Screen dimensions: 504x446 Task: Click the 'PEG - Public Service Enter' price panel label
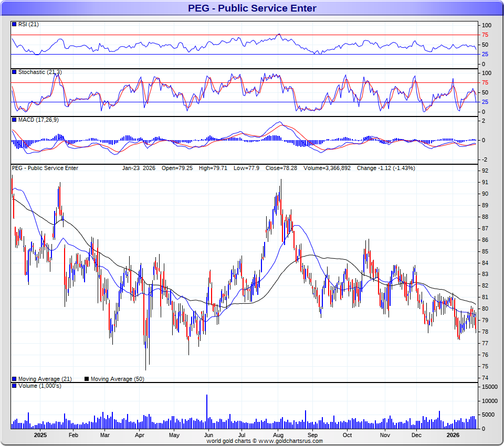pyautogui.click(x=45, y=168)
